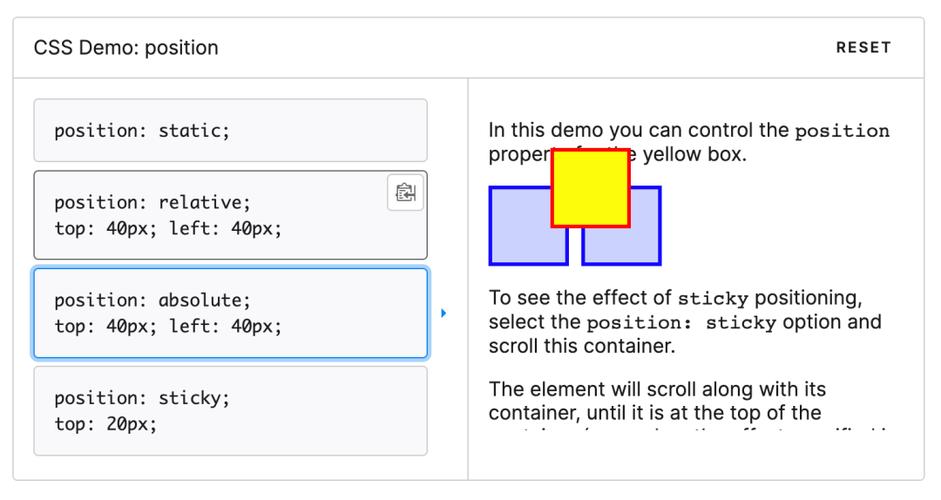This screenshot has height=500, width=941.
Task: Click the "sticky" code word before "positioning"
Action: [x=713, y=299]
